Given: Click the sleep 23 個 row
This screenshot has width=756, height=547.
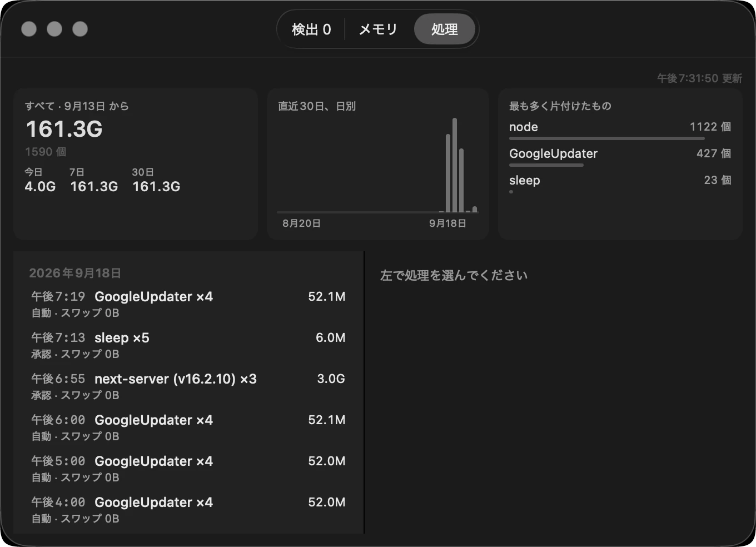Looking at the screenshot, I should [620, 183].
